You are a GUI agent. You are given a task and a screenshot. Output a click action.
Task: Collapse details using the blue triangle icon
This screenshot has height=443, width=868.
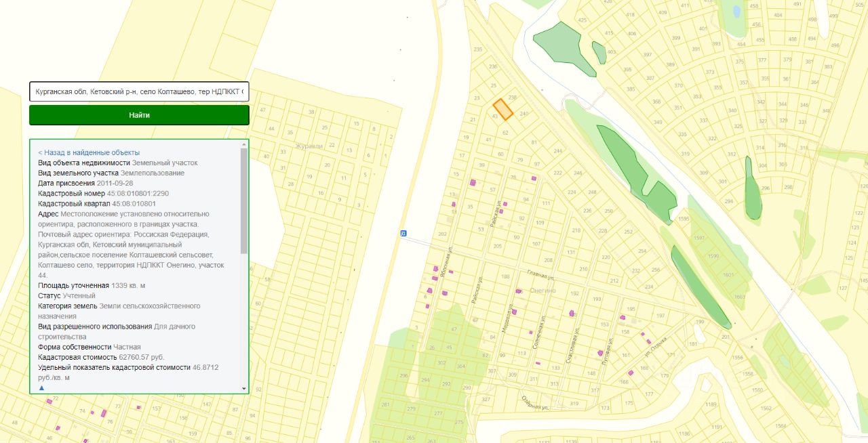[x=41, y=388]
